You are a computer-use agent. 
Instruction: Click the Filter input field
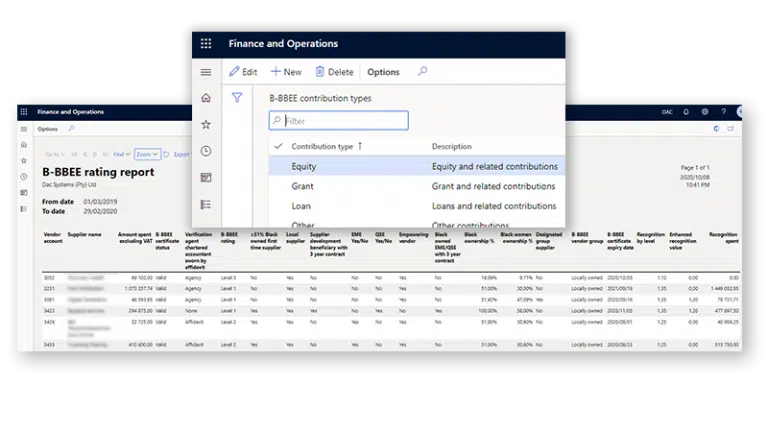345,121
